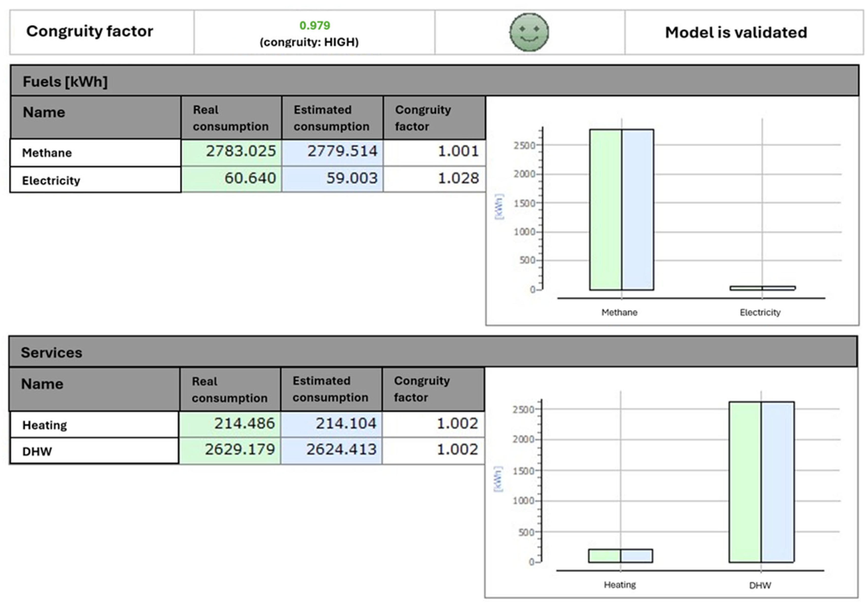Click Fuels table 'Estimated consumption' column header

[331, 118]
